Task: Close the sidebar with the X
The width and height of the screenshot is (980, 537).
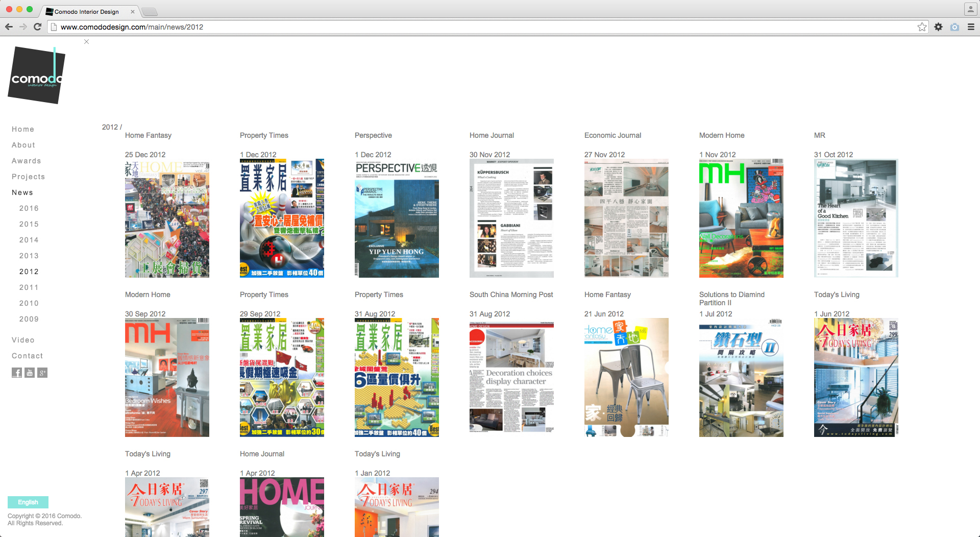Action: (87, 42)
